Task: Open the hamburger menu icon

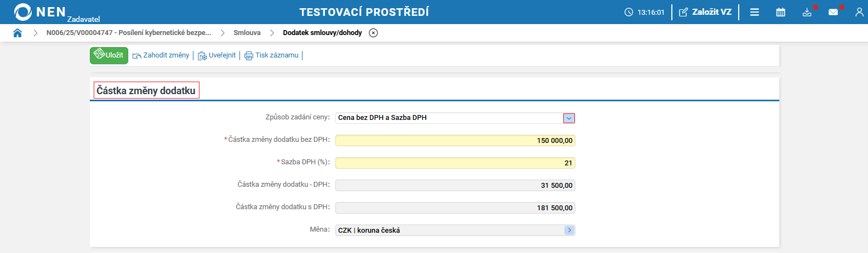Action: pos(755,12)
